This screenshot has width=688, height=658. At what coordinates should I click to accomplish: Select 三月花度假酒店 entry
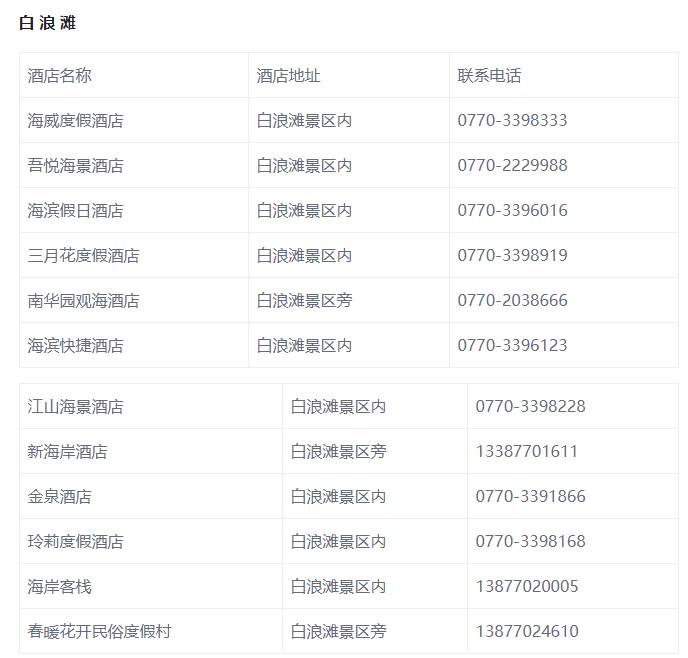tap(83, 256)
